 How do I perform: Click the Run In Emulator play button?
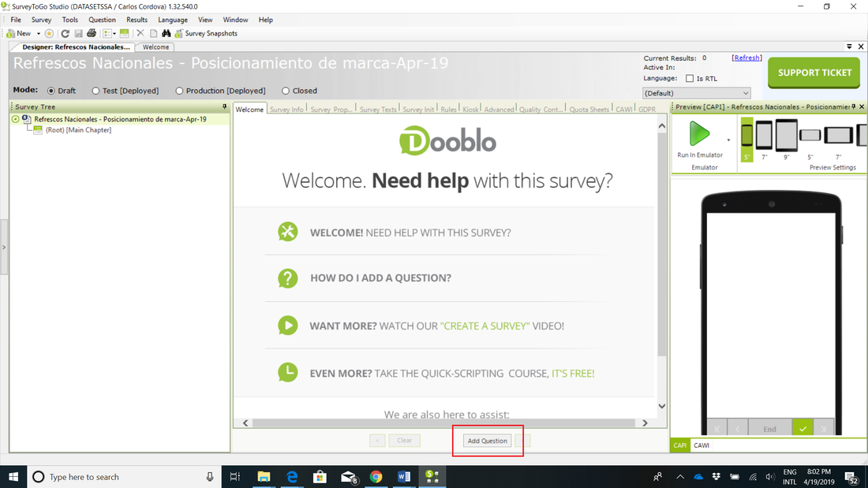(699, 133)
